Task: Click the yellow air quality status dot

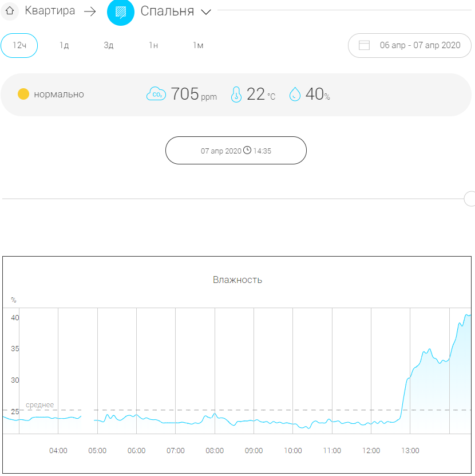Action: [x=23, y=95]
